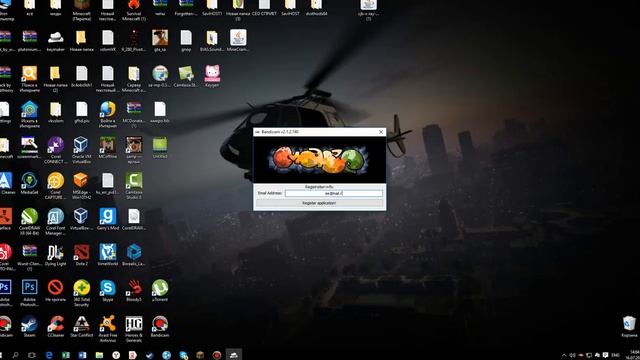This screenshot has height=360, width=640.
Task: Launch Microsoft Edge from the taskbar
Action: [x=49, y=355]
